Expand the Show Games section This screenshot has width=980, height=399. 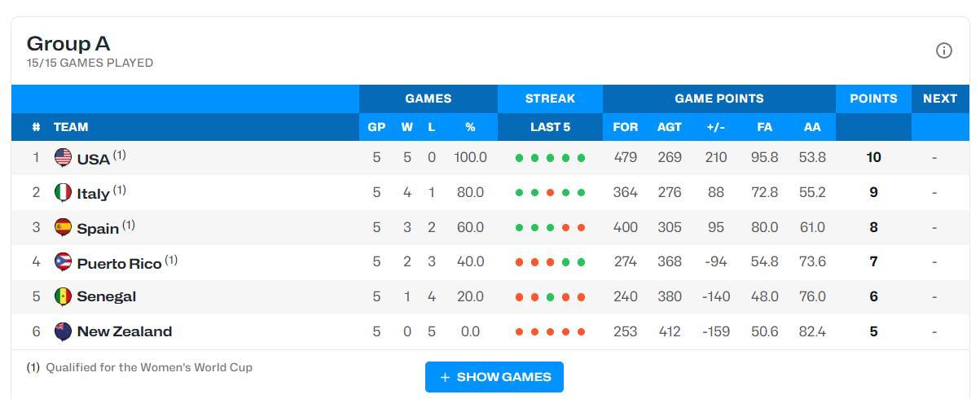494,377
